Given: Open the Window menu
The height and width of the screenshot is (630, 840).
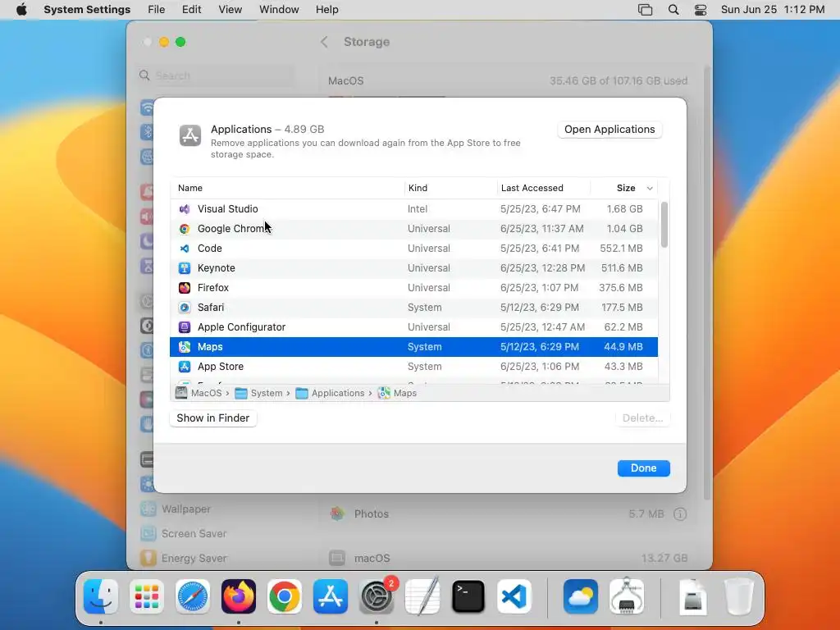Looking at the screenshot, I should tap(279, 10).
